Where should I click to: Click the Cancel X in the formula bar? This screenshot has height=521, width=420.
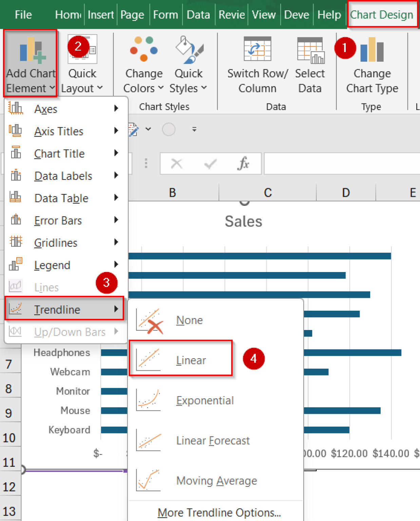pos(176,163)
